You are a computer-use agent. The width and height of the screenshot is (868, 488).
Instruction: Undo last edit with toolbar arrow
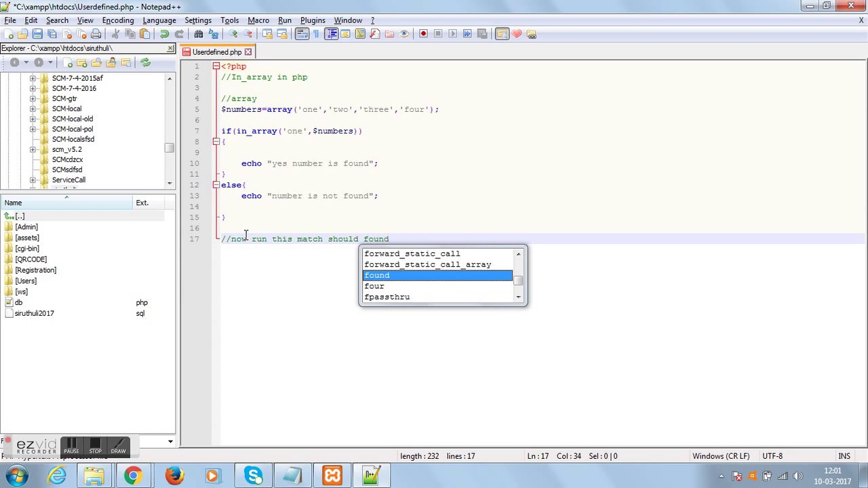[x=164, y=34]
